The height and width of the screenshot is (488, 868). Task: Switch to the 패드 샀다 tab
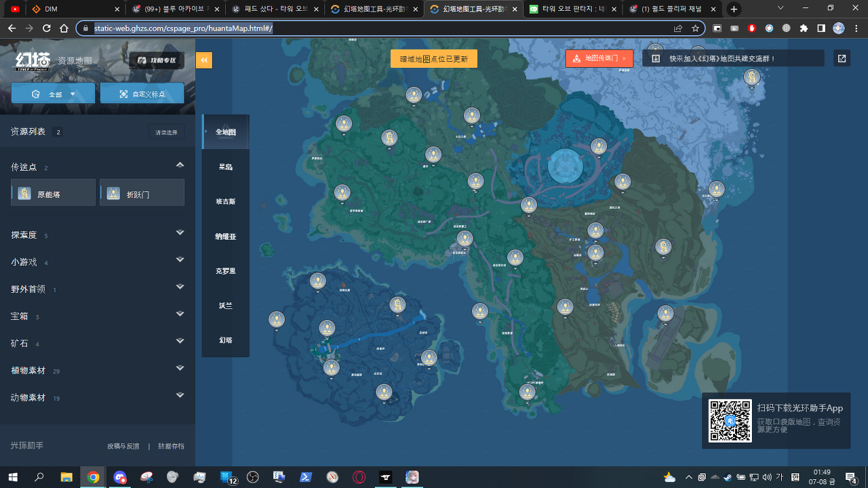tap(274, 9)
